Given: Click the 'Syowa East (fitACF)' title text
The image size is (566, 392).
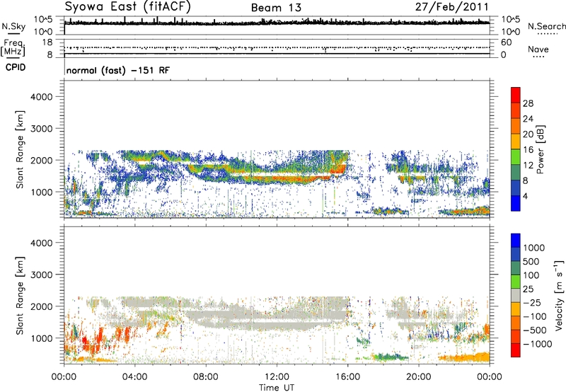Looking at the screenshot, I should coord(127,7).
